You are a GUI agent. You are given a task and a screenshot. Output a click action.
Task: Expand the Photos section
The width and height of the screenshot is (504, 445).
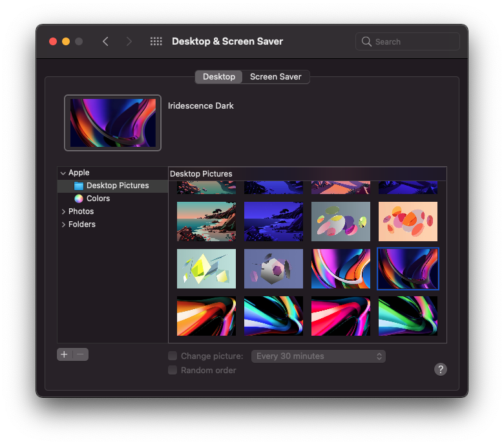[x=63, y=212]
